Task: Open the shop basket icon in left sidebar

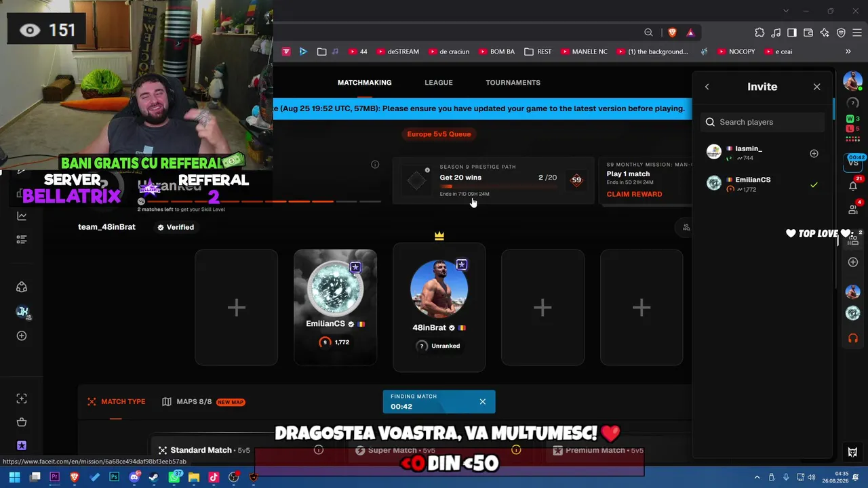Action: 22,422
